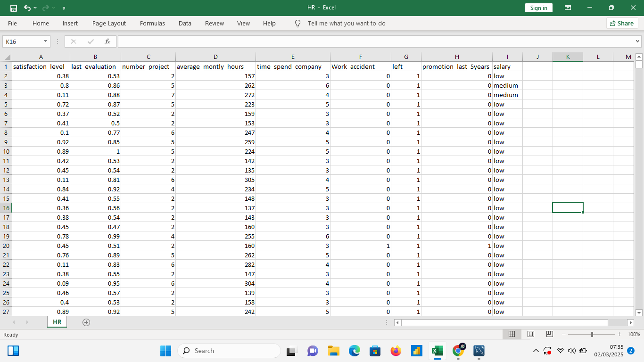Viewport: 644px width, 362px height.
Task: Open Microsoft Edge from taskbar
Action: tap(355, 351)
